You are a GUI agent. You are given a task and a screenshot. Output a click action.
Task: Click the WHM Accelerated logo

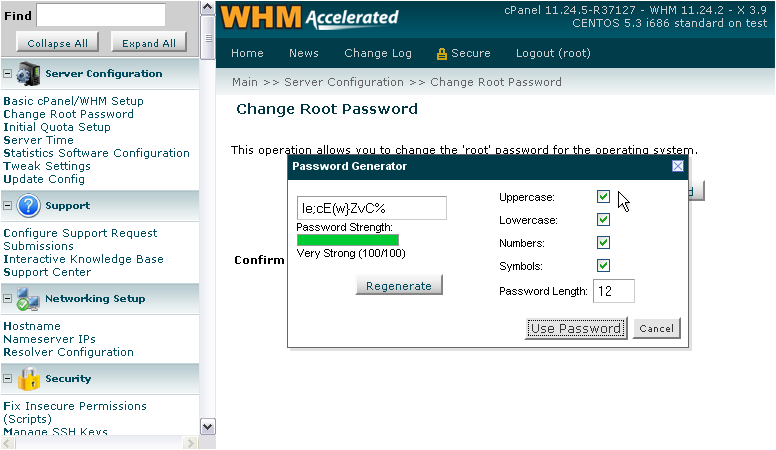click(x=309, y=18)
